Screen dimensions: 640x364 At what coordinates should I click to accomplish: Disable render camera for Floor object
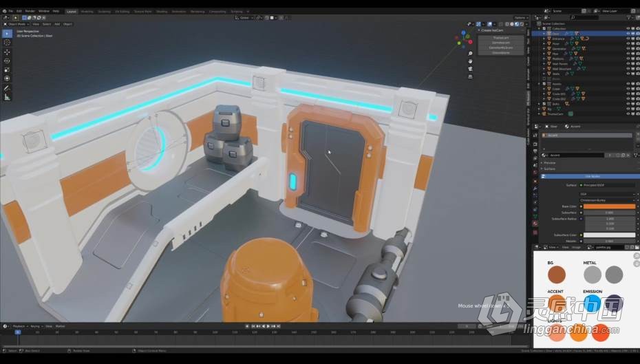tap(637, 43)
